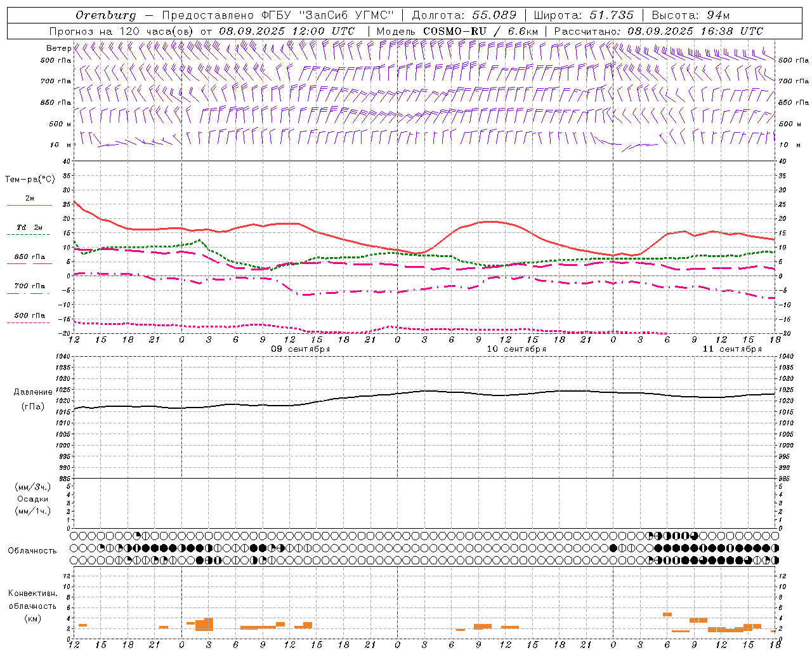Image resolution: width=812 pixels, height=650 pixels.
Task: Click the 11 сентября date marker
Action: click(732, 349)
